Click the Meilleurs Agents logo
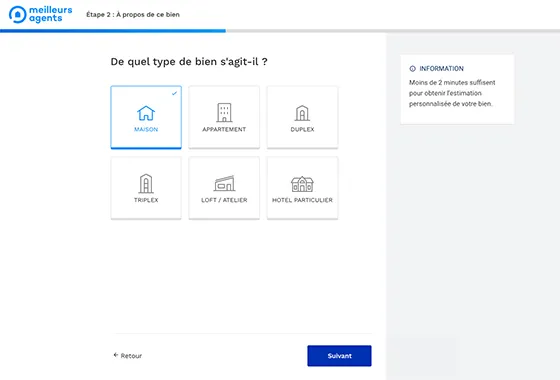Viewport: 560px width, 380px height. [x=40, y=14]
